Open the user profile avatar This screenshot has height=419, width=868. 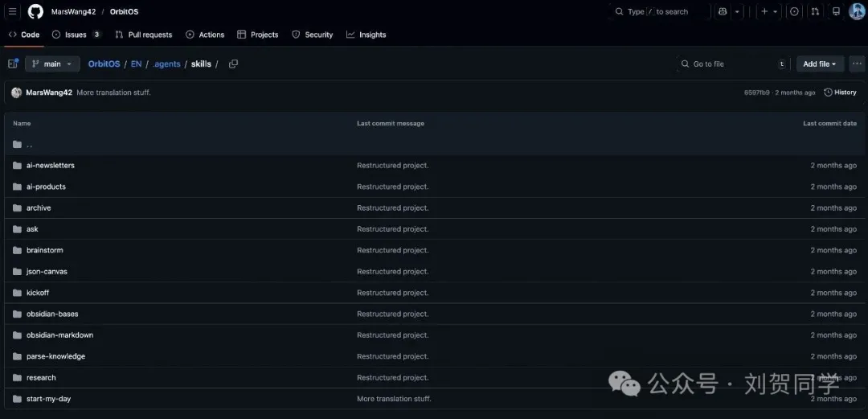[x=857, y=12]
